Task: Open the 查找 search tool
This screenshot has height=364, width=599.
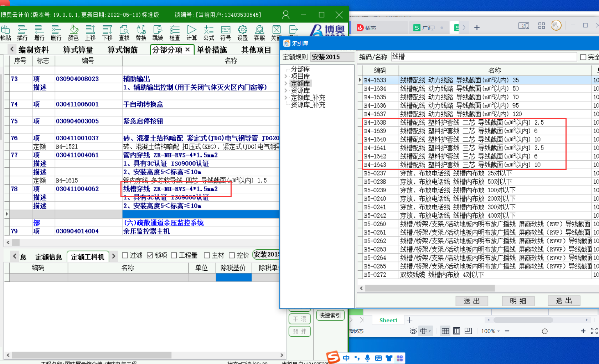Action: [x=124, y=33]
